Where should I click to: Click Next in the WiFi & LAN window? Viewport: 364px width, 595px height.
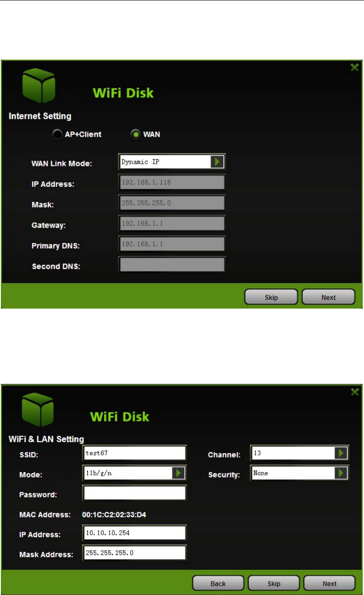pyautogui.click(x=329, y=584)
